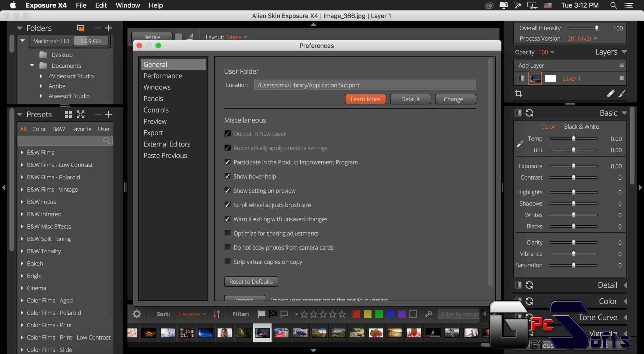Filter by rejected flag icon

point(273,314)
